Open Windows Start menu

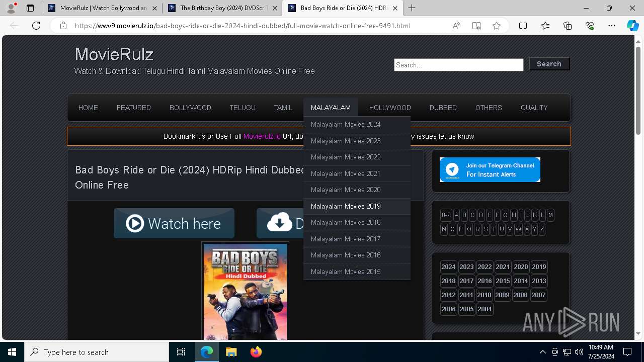coord(12,352)
